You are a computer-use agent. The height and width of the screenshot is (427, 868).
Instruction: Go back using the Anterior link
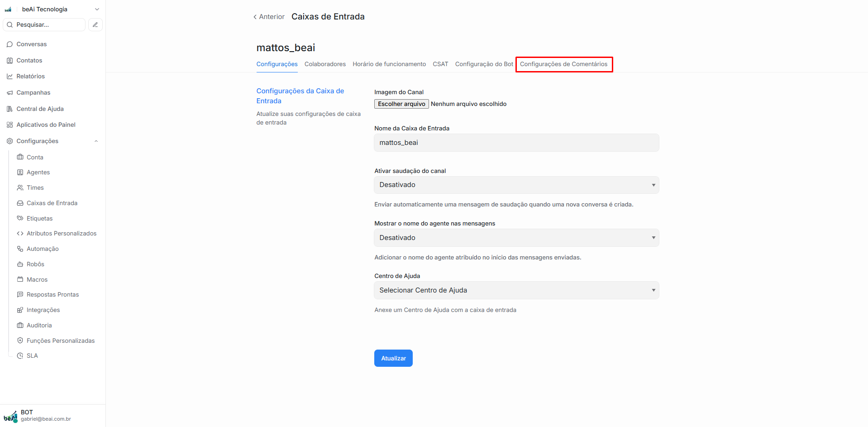[x=269, y=17]
